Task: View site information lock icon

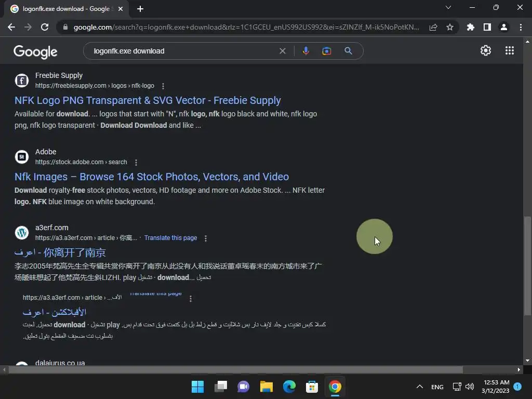Action: pyautogui.click(x=65, y=27)
